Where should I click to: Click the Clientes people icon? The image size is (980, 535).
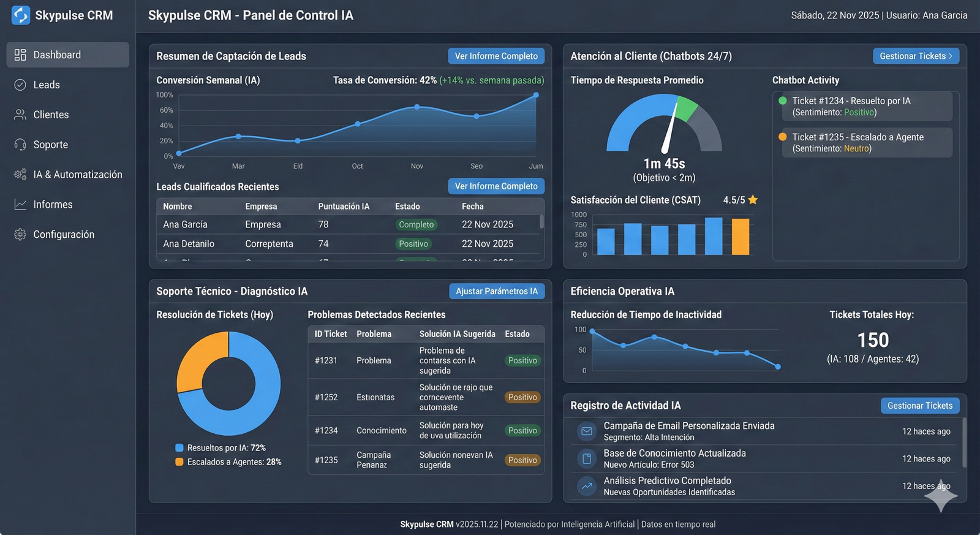[x=20, y=115]
